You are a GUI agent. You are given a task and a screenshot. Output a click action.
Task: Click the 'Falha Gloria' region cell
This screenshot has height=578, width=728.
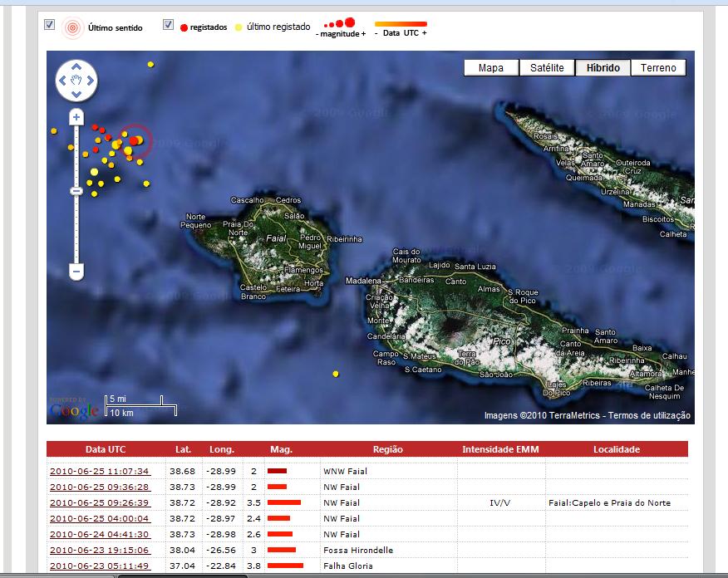pos(347,566)
